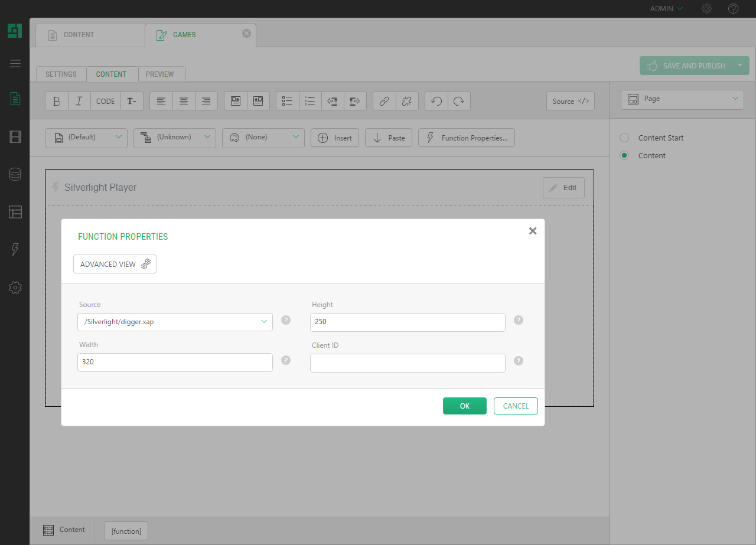Image resolution: width=756 pixels, height=545 pixels.
Task: Switch to the Settings tab
Action: click(61, 74)
